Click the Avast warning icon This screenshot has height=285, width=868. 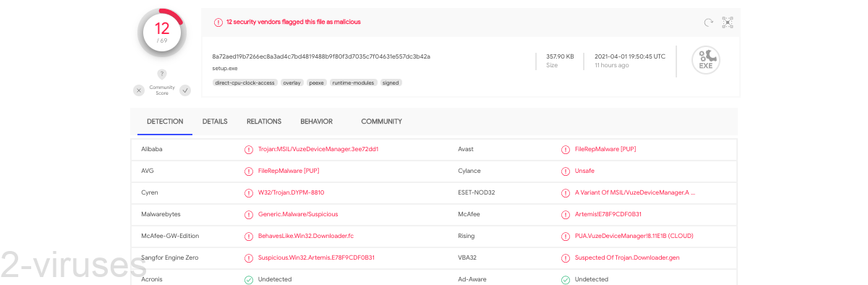[566, 150]
